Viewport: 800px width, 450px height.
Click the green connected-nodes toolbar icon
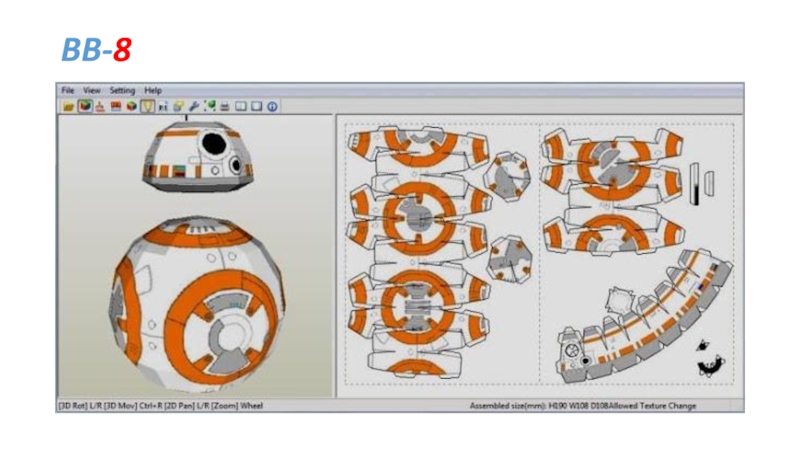pos(210,106)
